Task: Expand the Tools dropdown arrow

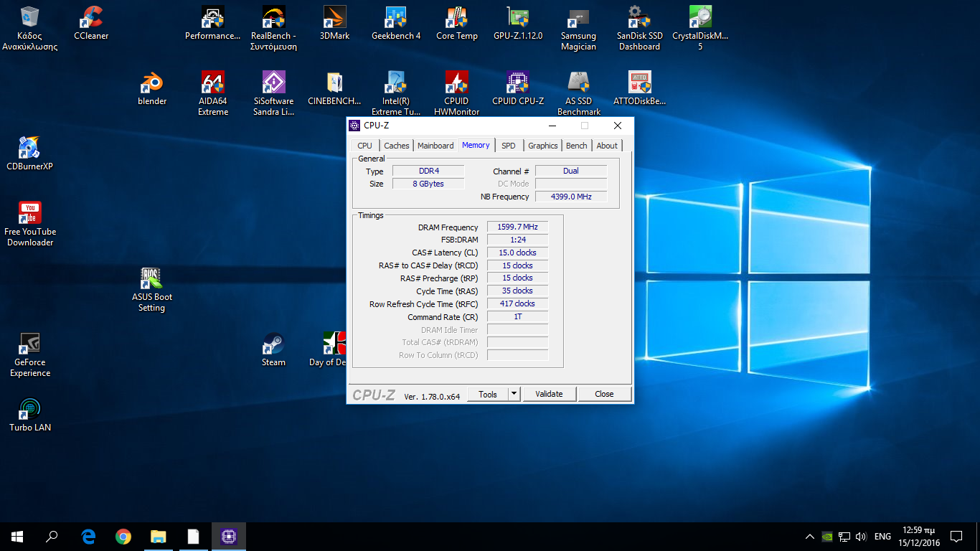Action: pyautogui.click(x=514, y=394)
